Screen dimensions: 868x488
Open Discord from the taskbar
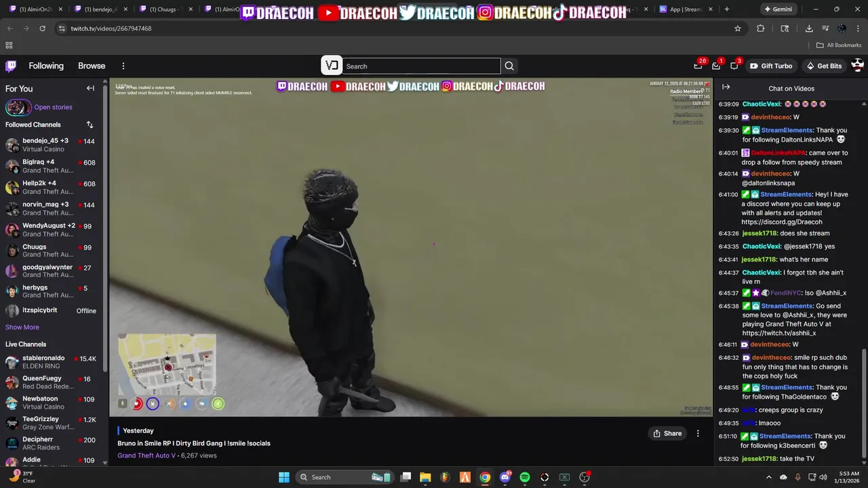tap(505, 477)
